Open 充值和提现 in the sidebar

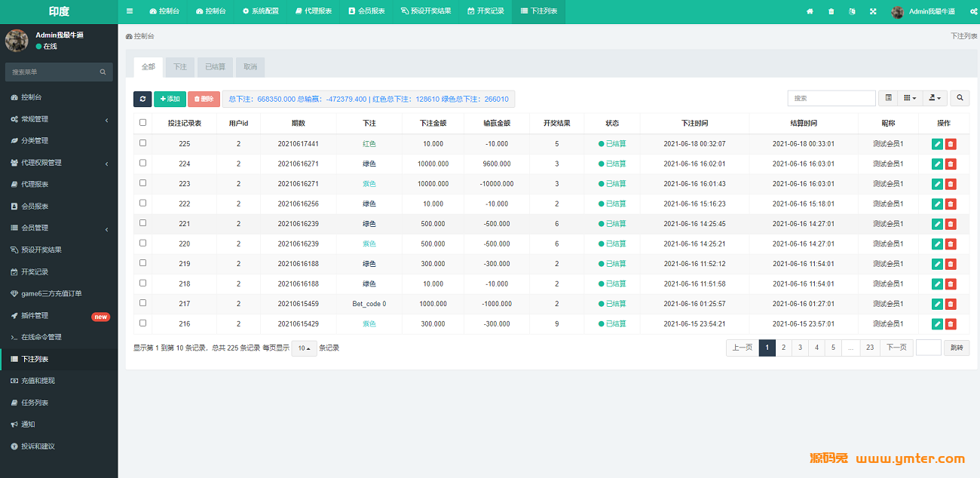point(59,381)
